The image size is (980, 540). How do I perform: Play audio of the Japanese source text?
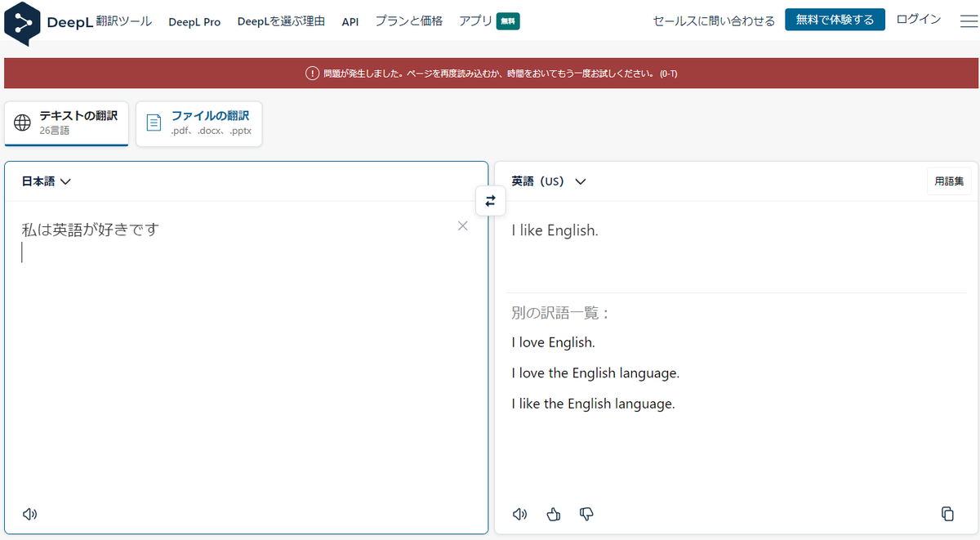coord(30,514)
